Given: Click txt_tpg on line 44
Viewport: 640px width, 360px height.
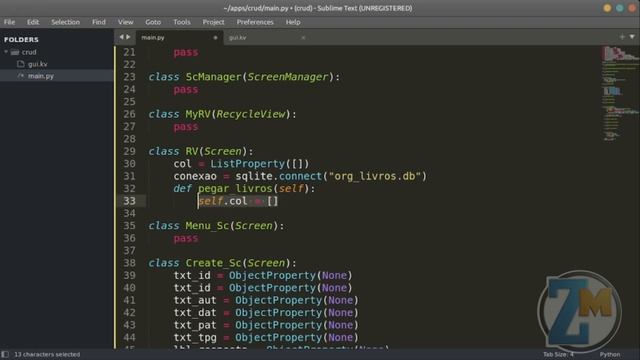Looking at the screenshot, I should click(x=195, y=337).
